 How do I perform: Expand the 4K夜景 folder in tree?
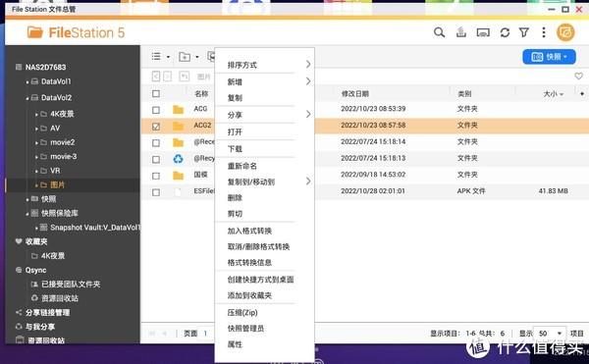click(x=36, y=114)
